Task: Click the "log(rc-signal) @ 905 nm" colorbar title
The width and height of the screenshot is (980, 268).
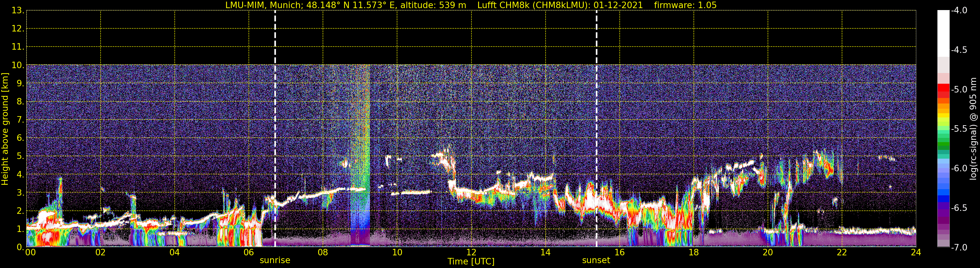Action: click(973, 129)
